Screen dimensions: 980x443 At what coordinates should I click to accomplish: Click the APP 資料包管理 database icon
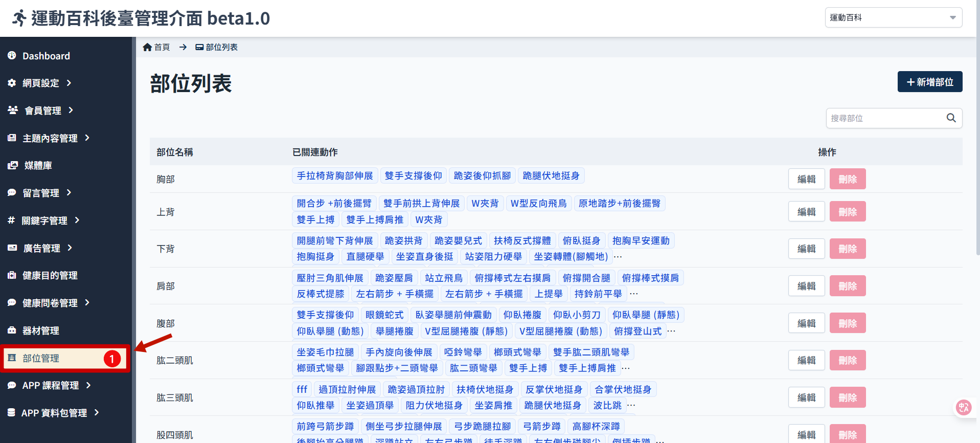11,412
